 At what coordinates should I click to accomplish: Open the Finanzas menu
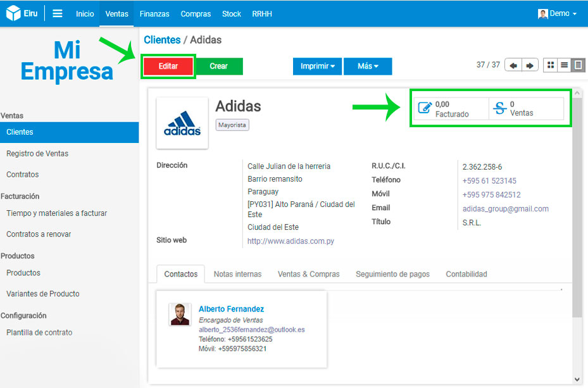(154, 14)
